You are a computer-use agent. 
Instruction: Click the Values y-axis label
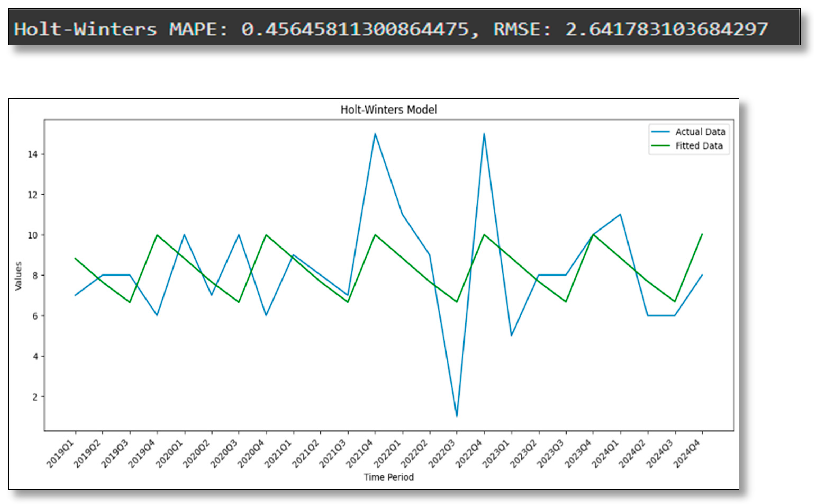pyautogui.click(x=18, y=276)
